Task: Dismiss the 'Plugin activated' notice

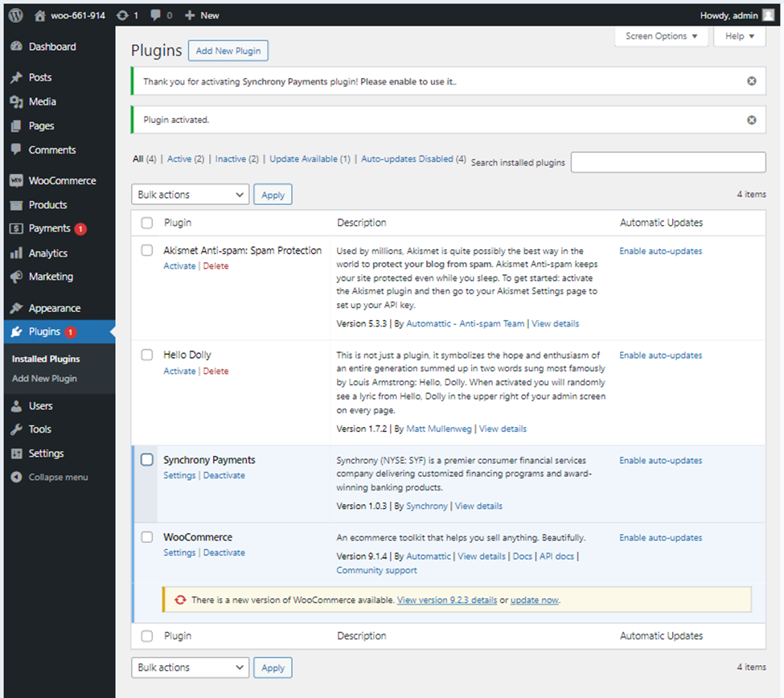Action: point(751,120)
